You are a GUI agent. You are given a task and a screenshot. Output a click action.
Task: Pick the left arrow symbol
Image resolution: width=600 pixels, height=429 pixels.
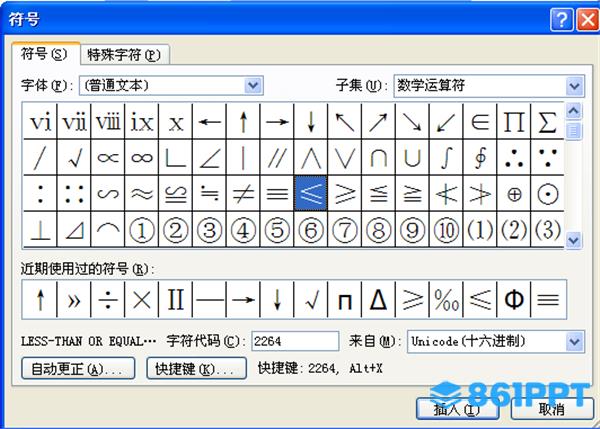tap(209, 122)
